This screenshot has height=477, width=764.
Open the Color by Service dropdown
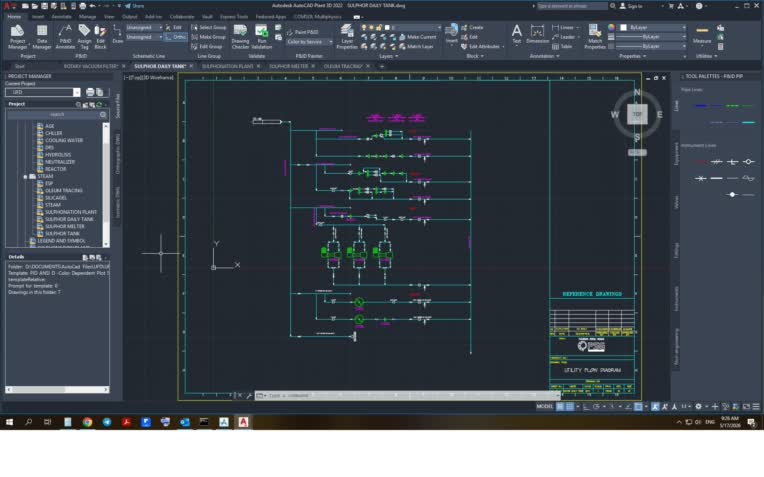[x=309, y=42]
